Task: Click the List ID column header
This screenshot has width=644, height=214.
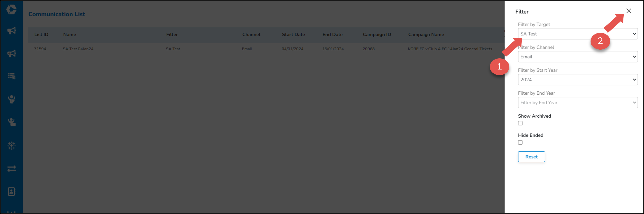Action: pyautogui.click(x=41, y=34)
